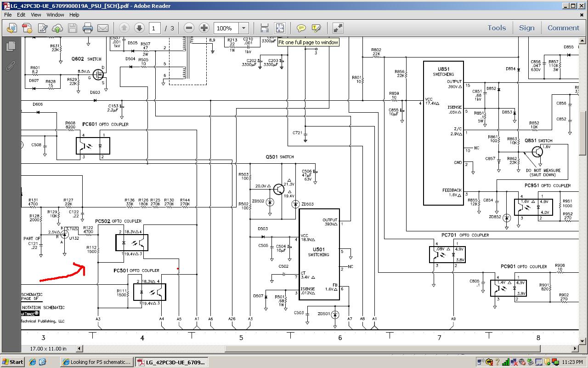This screenshot has width=588, height=368.
Task: Open the Attachments paperclip panel
Action: 10,66
